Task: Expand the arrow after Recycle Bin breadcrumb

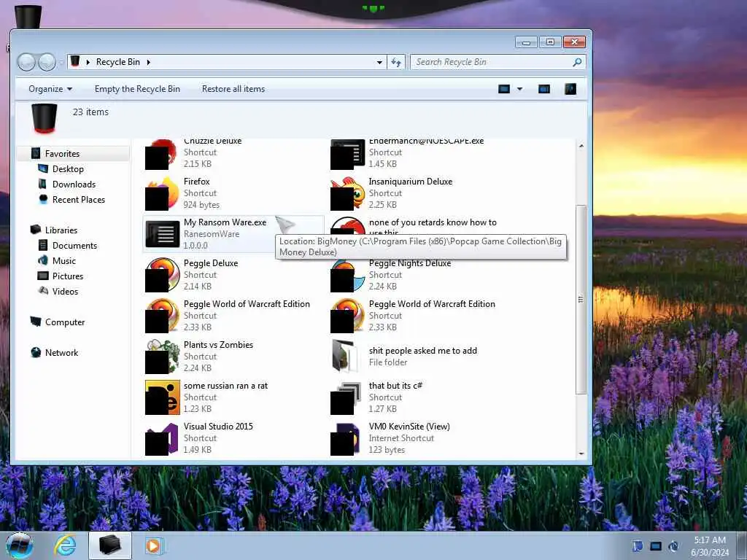Action: click(x=149, y=62)
